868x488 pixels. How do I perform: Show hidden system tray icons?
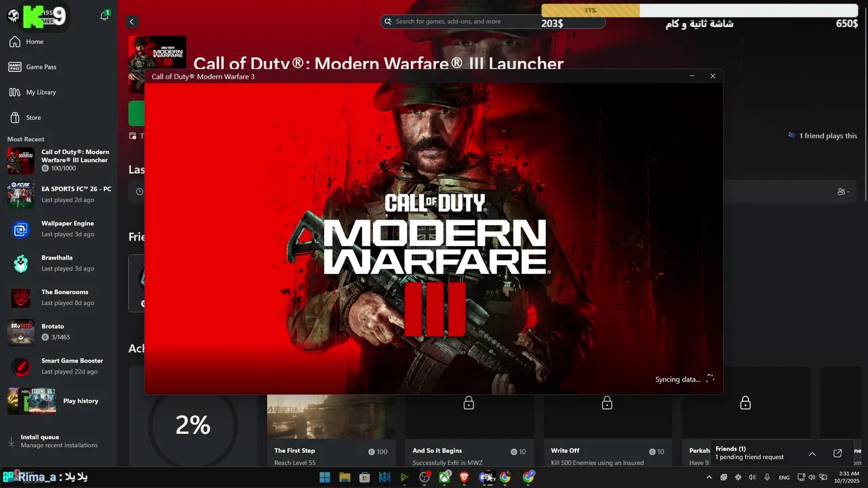pyautogui.click(x=709, y=478)
